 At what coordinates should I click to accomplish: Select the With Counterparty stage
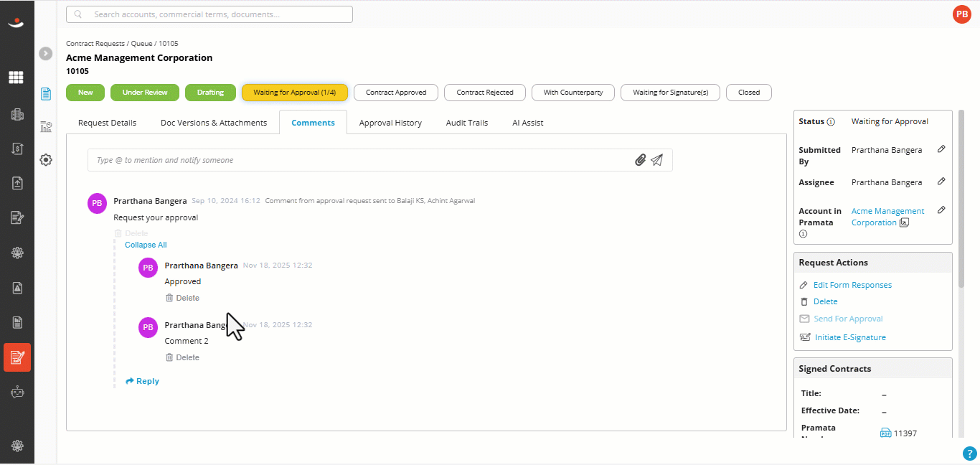573,92
